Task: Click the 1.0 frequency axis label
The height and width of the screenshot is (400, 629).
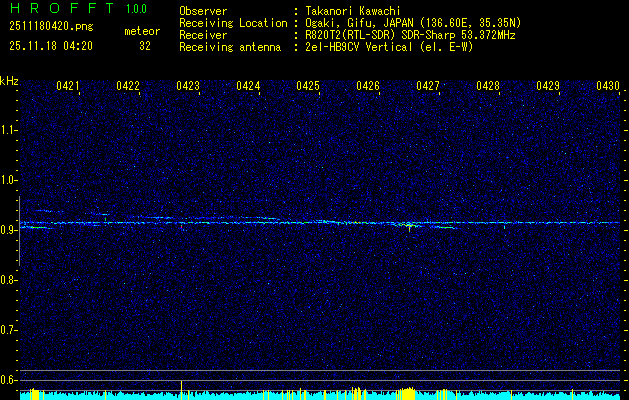Action: tap(9, 180)
